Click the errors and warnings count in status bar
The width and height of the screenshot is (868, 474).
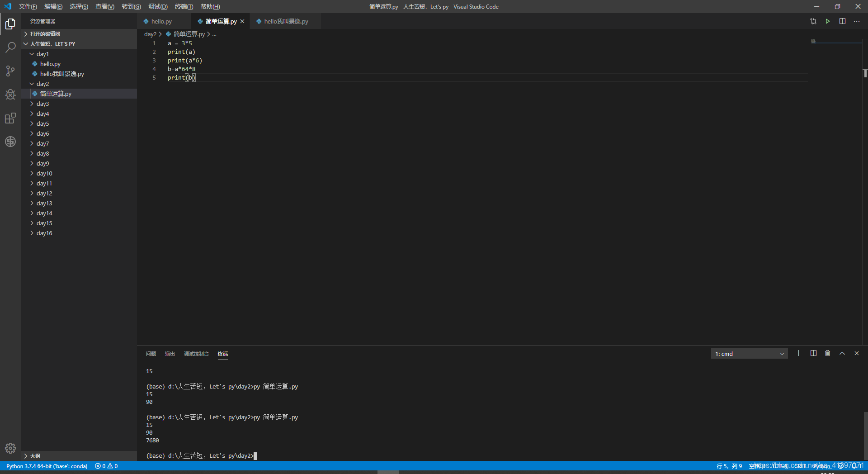[106, 466]
